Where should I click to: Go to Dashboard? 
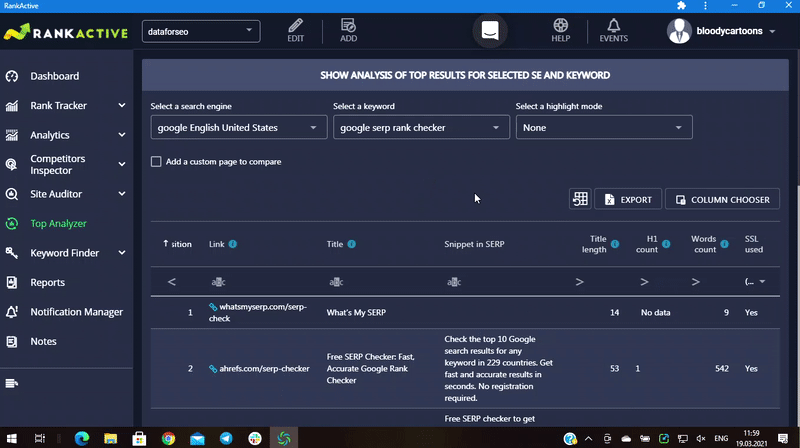55,76
